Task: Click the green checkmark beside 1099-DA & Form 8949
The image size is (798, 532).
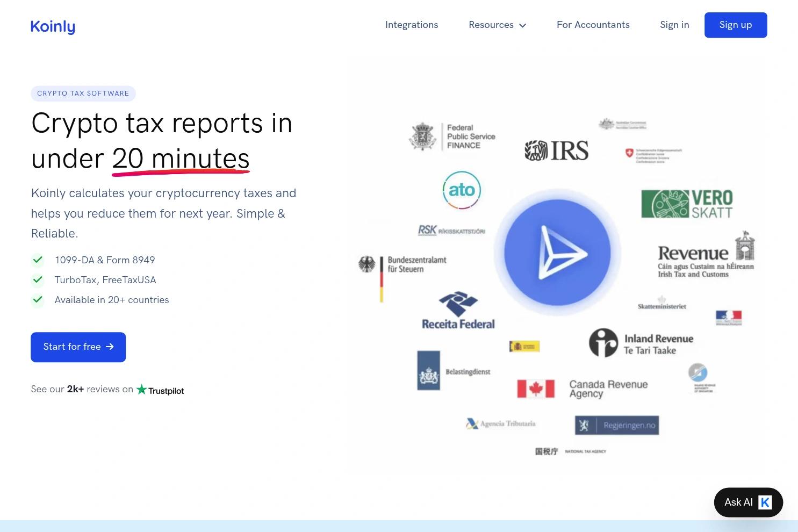Action: point(38,260)
